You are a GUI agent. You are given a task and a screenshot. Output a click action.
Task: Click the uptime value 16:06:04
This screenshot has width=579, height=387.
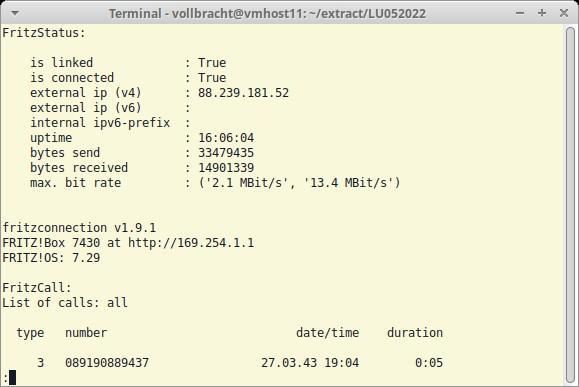(x=226, y=138)
